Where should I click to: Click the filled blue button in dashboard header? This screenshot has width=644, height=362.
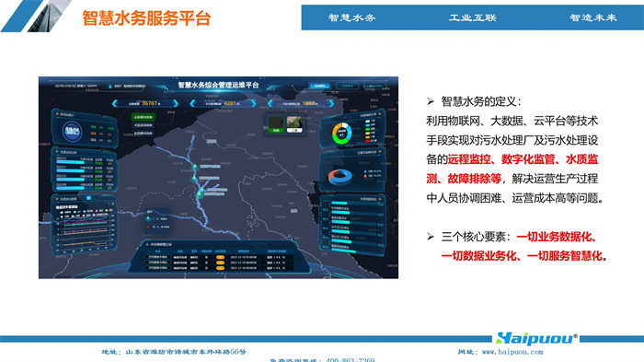click(319, 86)
